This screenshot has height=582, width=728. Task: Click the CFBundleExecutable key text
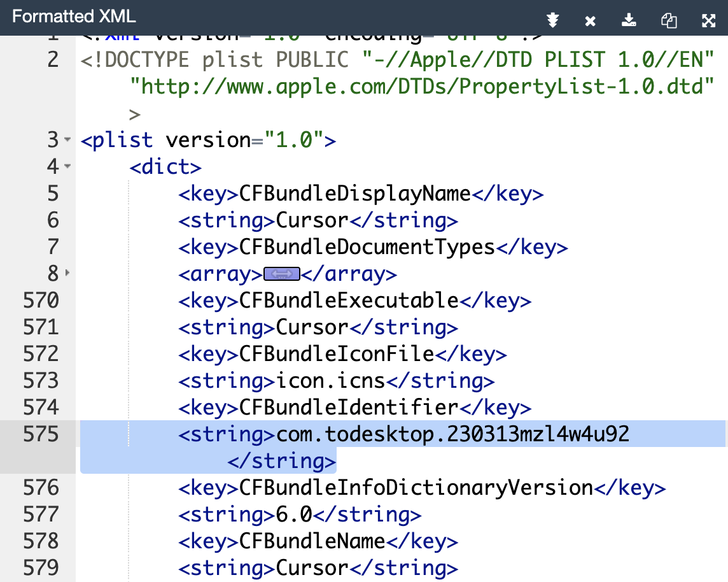349,300
